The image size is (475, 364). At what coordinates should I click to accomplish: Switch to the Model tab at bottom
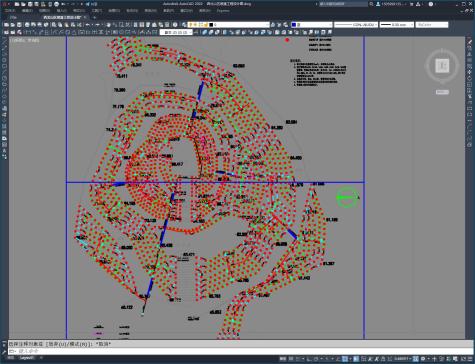[x=11, y=358]
